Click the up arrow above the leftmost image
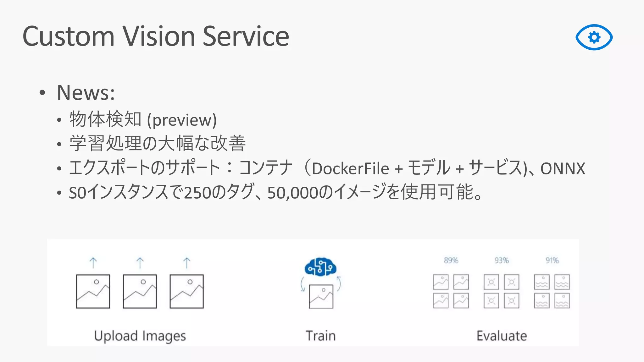This screenshot has height=362, width=644. click(93, 263)
